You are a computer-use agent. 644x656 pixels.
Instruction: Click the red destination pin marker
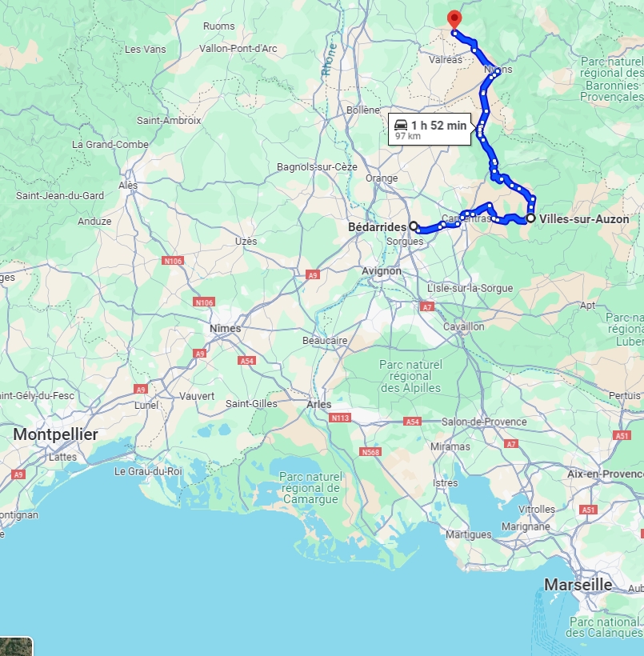click(454, 21)
